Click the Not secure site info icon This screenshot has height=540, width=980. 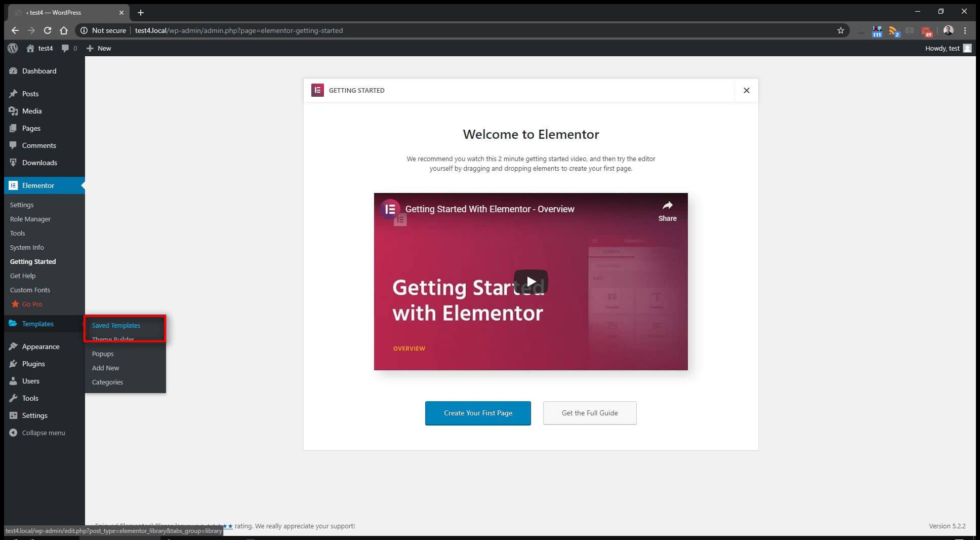pos(84,30)
